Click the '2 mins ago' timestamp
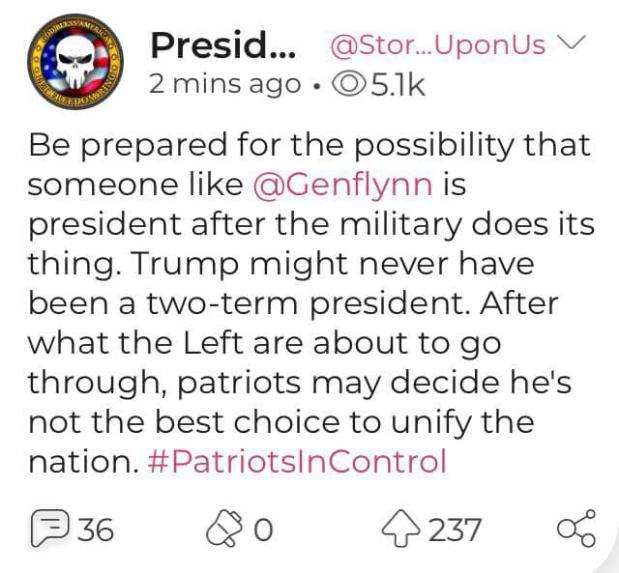 coord(225,85)
